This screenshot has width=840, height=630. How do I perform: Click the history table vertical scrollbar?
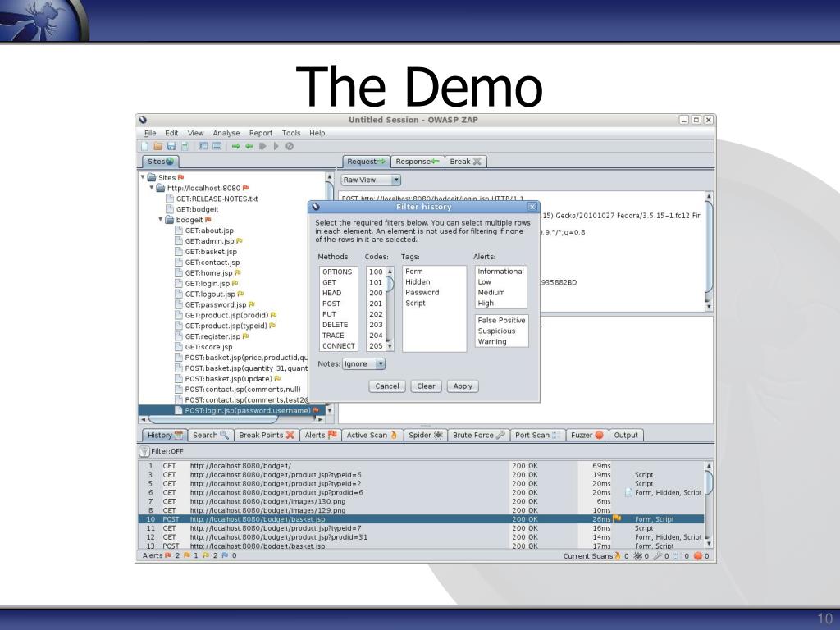click(x=709, y=505)
